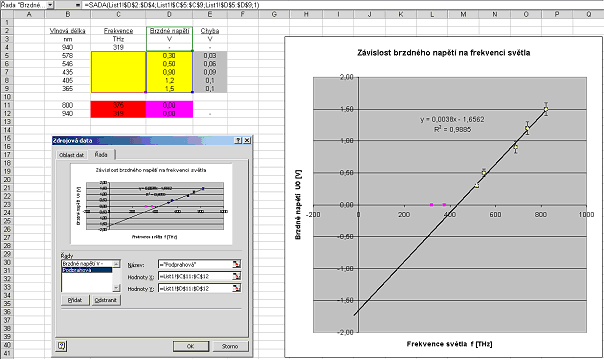The image size is (604, 360).
Task: Click the cell containing 578
Action: point(68,55)
